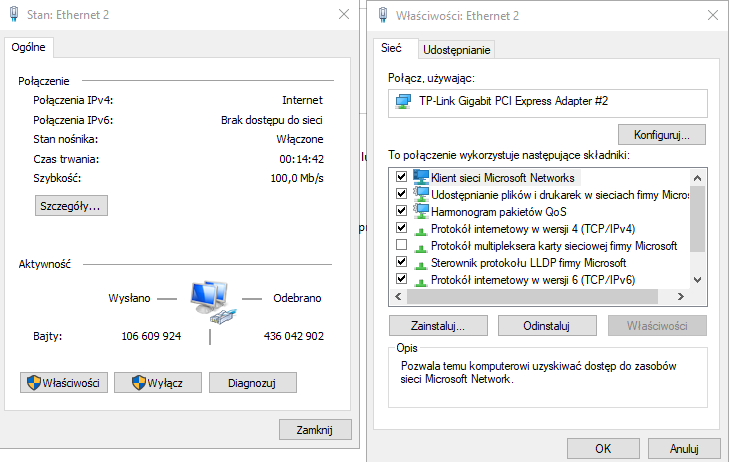Screen dimensions: 734x462
Task: Click the TCP/IPv4 protocol icon
Action: pos(420,229)
